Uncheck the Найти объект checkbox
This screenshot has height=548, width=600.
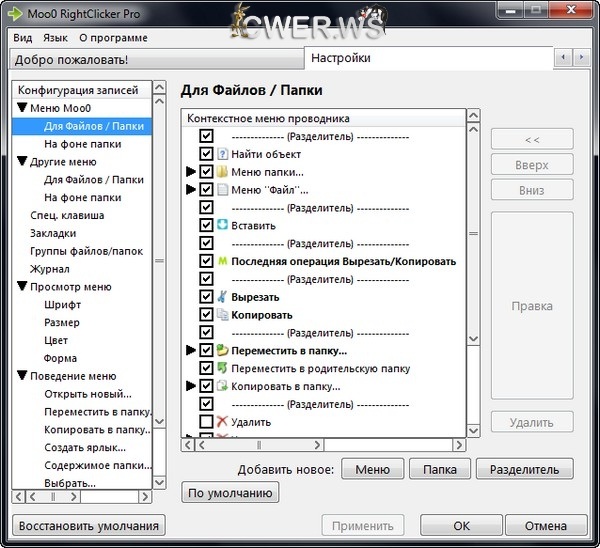click(x=206, y=154)
